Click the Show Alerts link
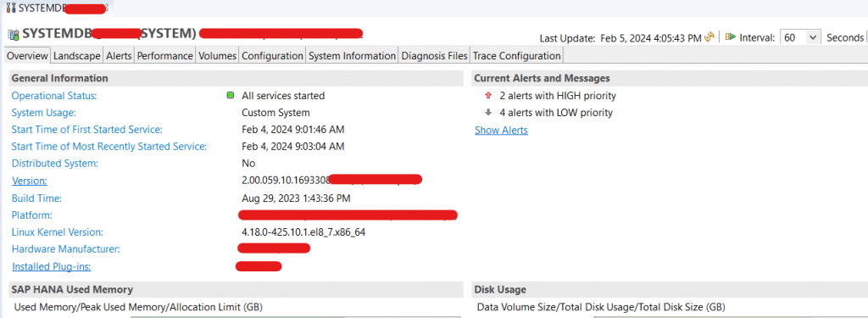The image size is (868, 318). tap(501, 131)
